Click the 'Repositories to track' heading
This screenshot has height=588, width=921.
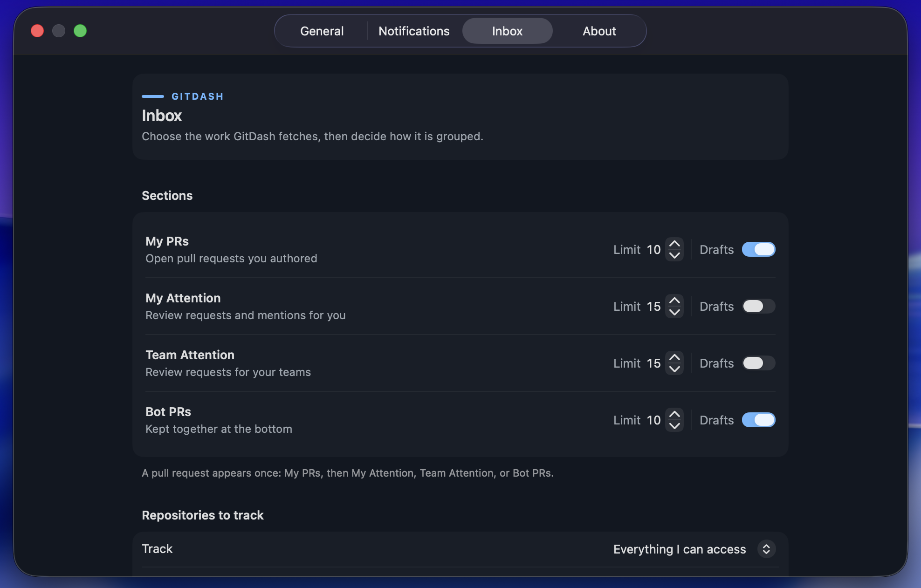(x=202, y=515)
